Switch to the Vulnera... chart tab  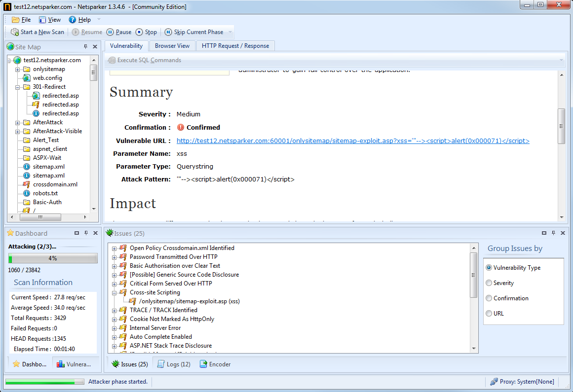coord(74,364)
